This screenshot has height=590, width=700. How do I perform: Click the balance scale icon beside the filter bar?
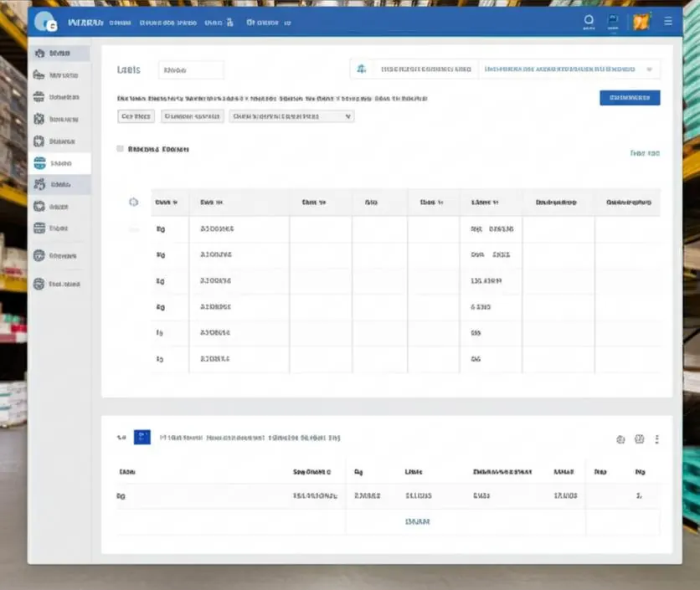[x=361, y=69]
